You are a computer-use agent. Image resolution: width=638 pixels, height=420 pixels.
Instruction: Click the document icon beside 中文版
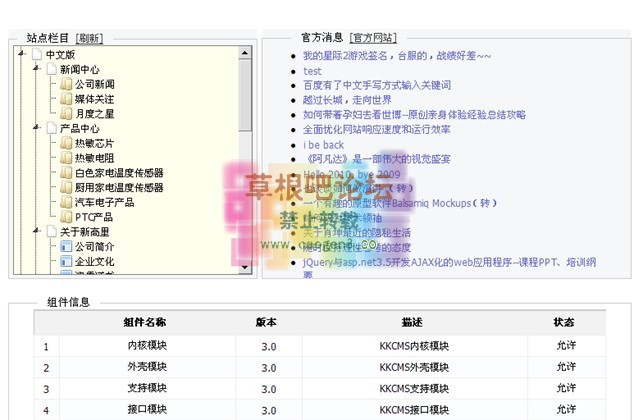click(x=37, y=55)
